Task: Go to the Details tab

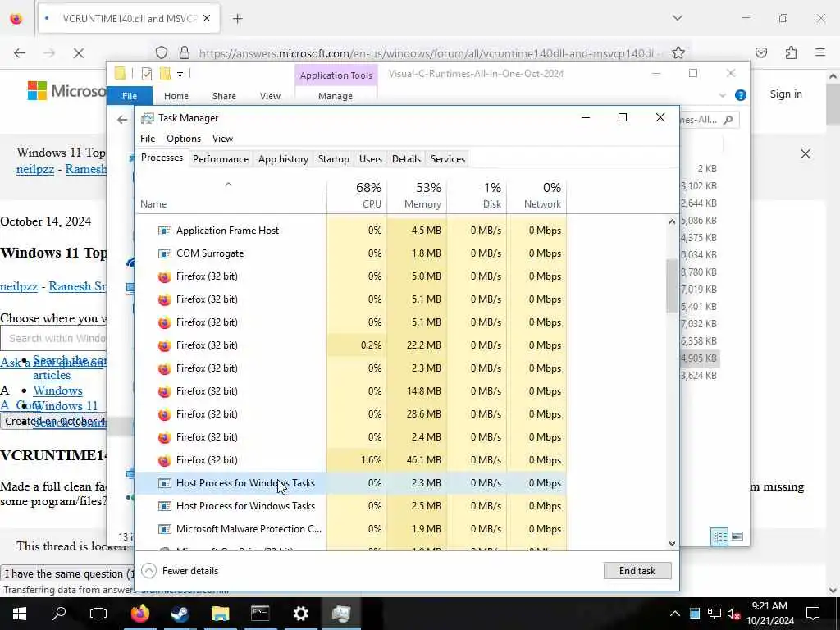Action: (406, 159)
